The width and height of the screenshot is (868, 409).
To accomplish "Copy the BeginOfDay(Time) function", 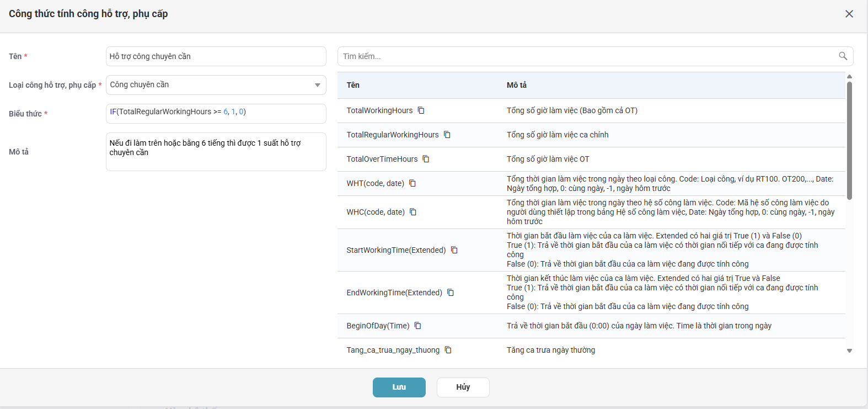I will tap(418, 326).
